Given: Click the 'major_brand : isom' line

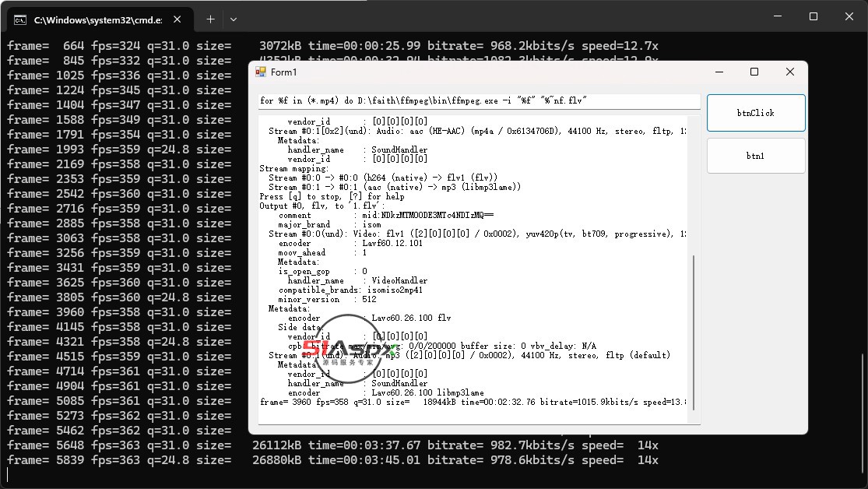Looking at the screenshot, I should coord(330,224).
